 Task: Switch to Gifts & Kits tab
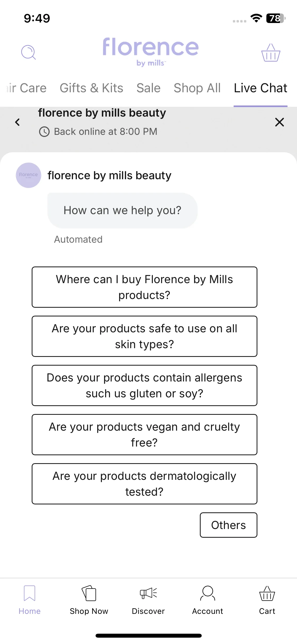point(91,88)
